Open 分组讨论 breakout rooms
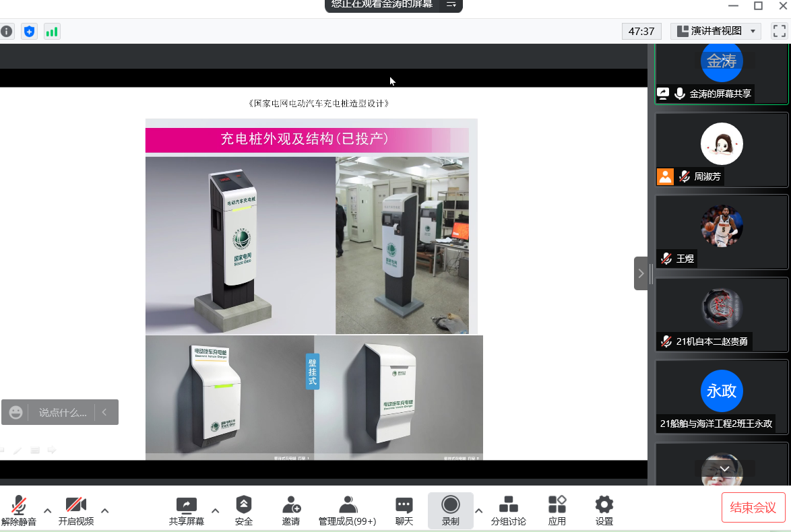Screen dimensions: 791x532 point(509,510)
